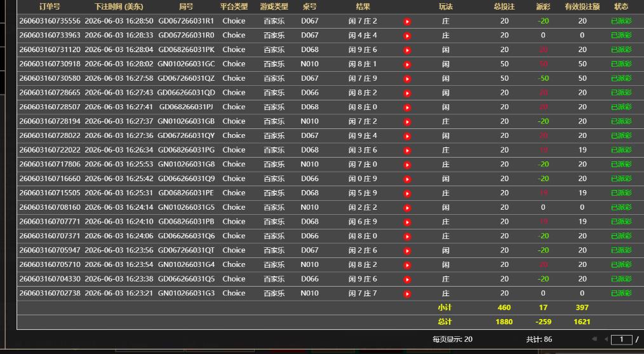Screen dimensions: 644x354
Task: Click bet time 2026-06-03 16:25:53
Action: point(119,164)
